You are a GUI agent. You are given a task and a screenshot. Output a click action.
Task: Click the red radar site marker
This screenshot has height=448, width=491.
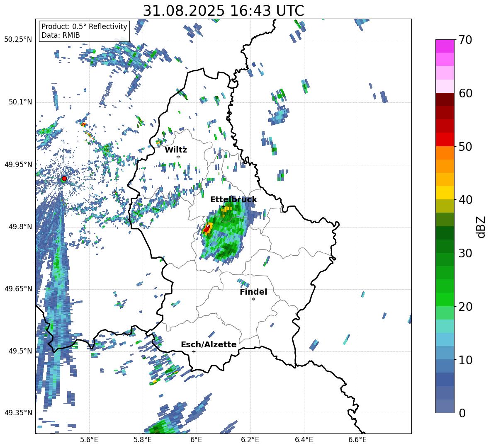(64, 178)
